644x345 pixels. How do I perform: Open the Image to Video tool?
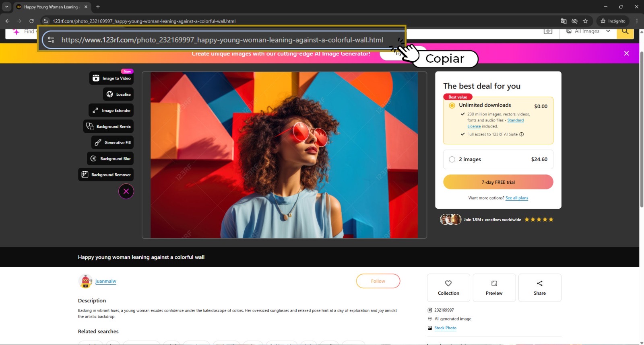coord(111,78)
